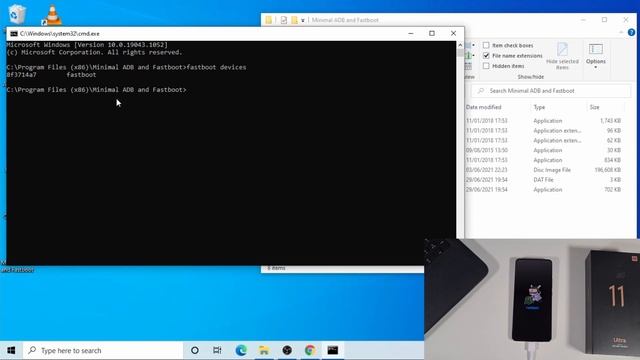Image resolution: width=640 pixels, height=360 pixels.
Task: Click the 8f3714a7 device serial in cmd
Action: pyautogui.click(x=22, y=75)
